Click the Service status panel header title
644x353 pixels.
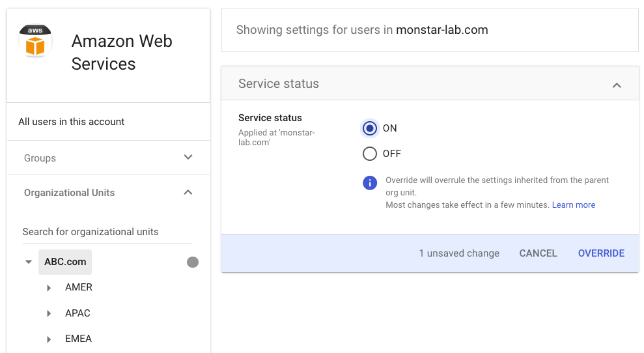(x=279, y=83)
